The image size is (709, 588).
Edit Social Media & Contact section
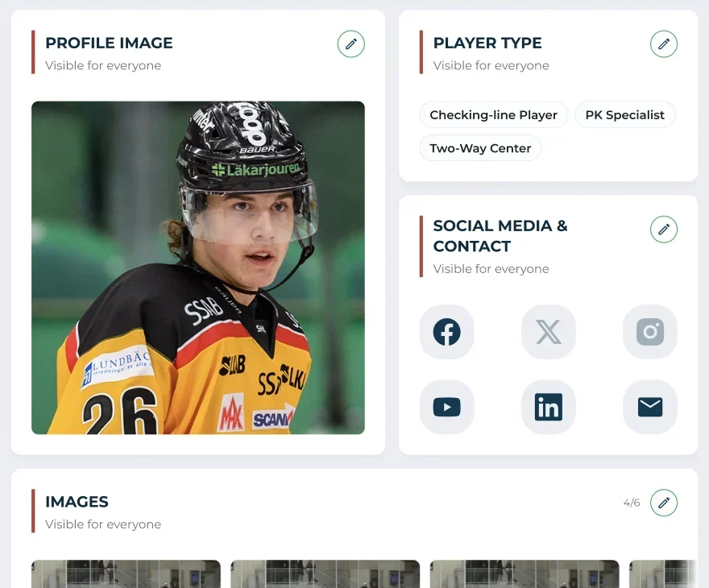pos(663,229)
